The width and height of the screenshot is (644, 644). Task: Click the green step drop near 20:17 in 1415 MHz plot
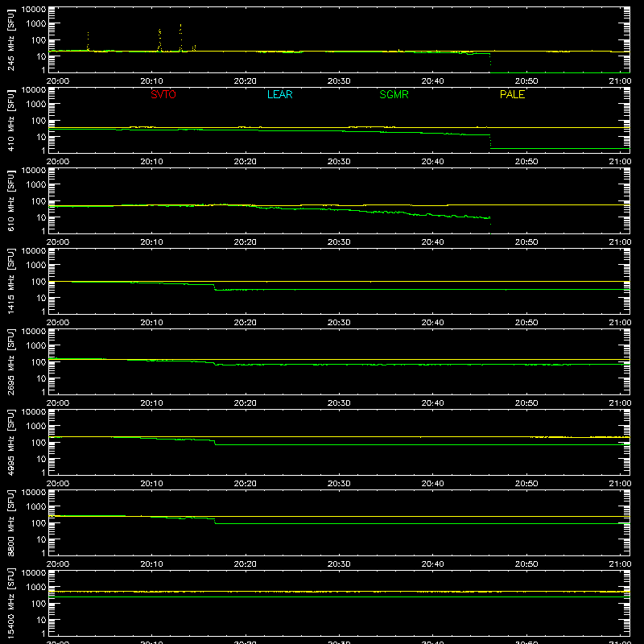tap(215, 287)
